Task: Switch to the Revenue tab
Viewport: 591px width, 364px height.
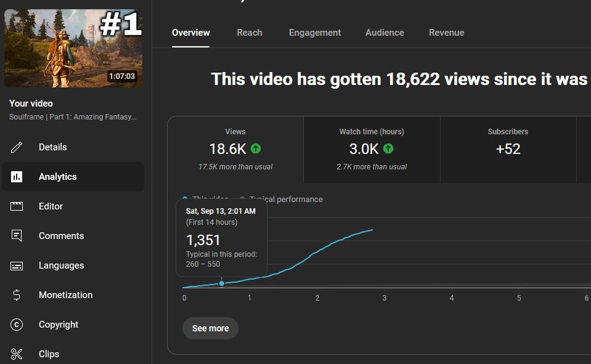Action: point(446,33)
